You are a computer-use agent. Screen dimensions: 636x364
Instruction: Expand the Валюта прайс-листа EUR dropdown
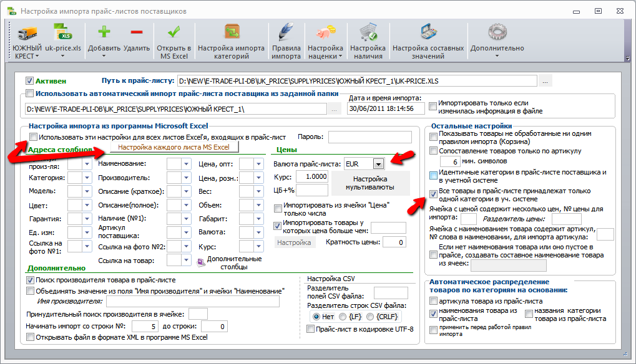point(378,164)
